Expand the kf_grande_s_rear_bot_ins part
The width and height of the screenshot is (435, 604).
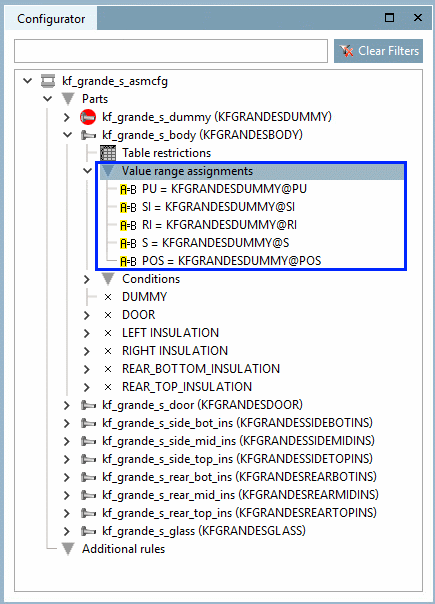tap(67, 477)
